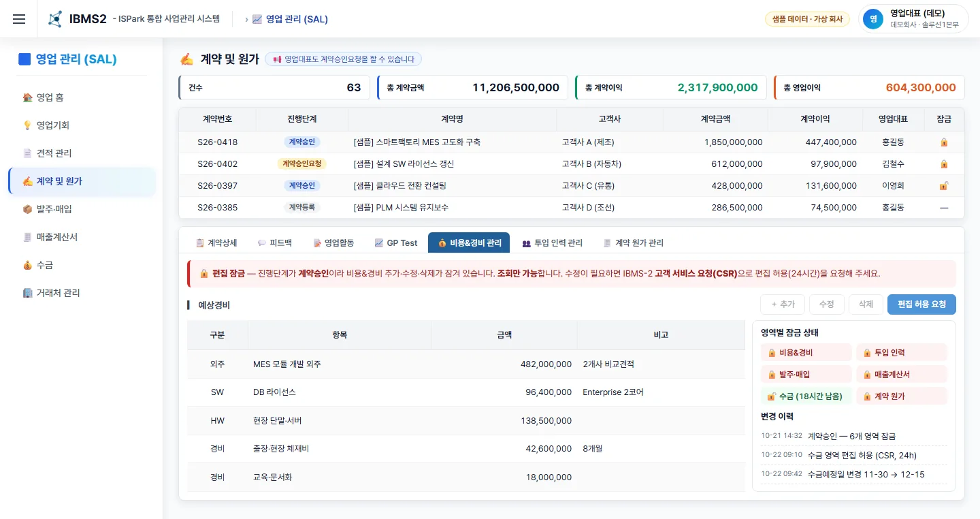Screen dimensions: 980x519
Task: Click the 매출계산서 receipt icon
Action: [x=27, y=237]
